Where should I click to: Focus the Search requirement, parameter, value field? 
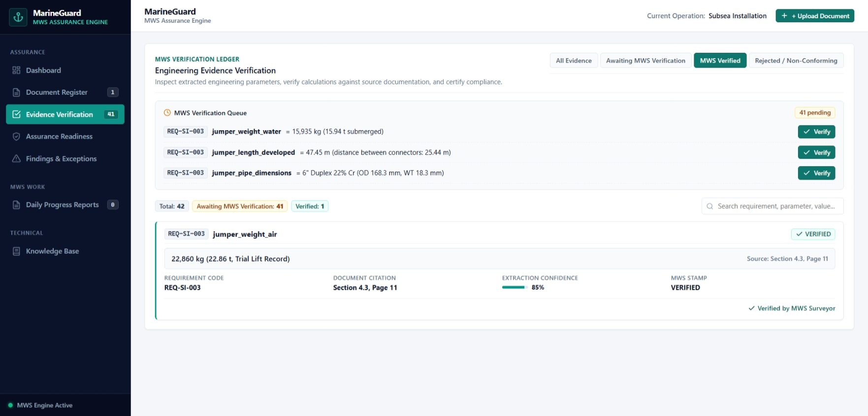tap(772, 206)
